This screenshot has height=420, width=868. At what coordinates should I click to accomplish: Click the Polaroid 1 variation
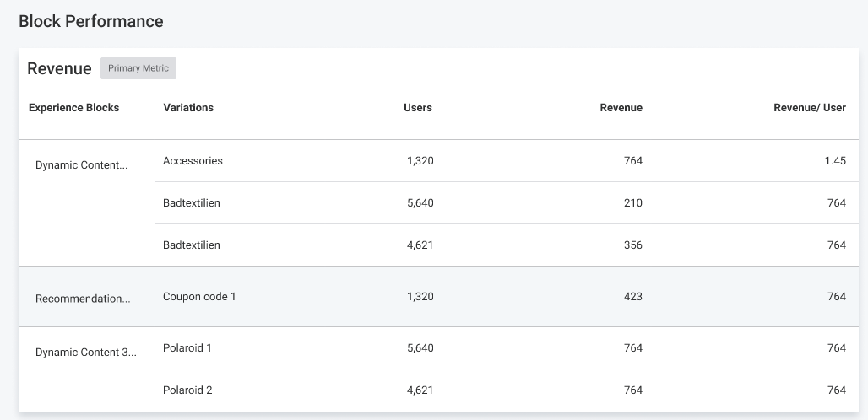pos(187,348)
